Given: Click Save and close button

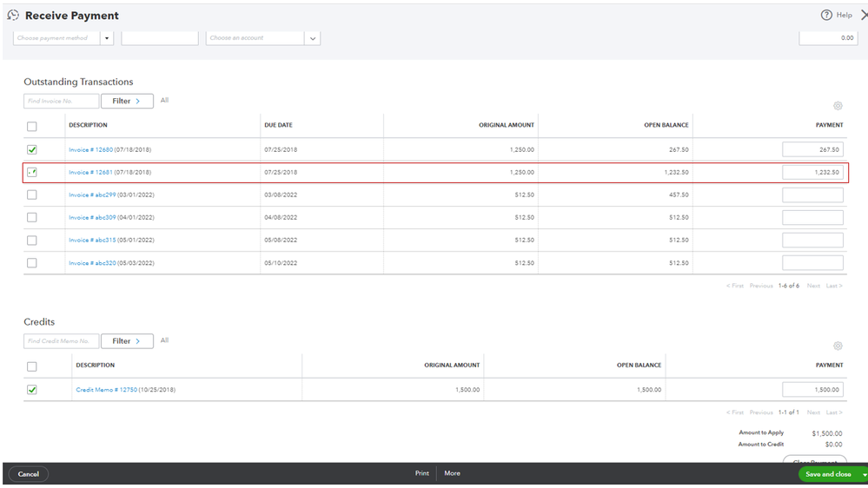Looking at the screenshot, I should pyautogui.click(x=828, y=474).
